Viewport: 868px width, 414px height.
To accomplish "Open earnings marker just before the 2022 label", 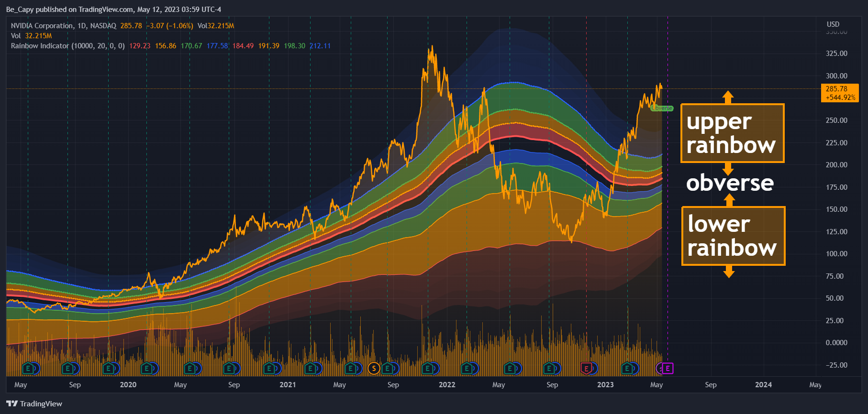I will (x=428, y=369).
